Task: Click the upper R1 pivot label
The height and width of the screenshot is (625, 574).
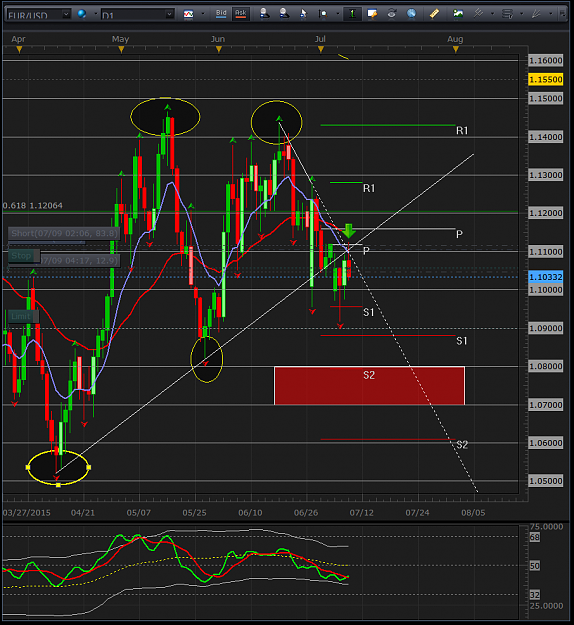Action: click(x=462, y=130)
